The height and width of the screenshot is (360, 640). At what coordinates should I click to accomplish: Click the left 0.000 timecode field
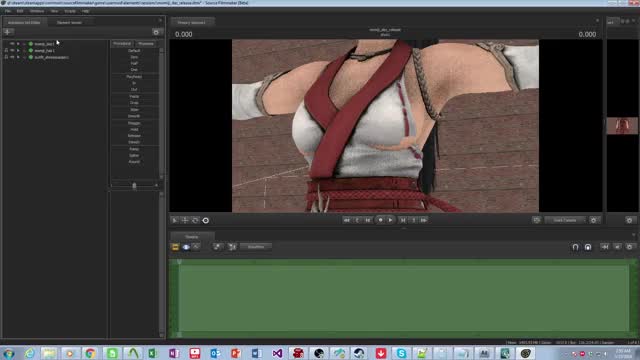coord(184,34)
